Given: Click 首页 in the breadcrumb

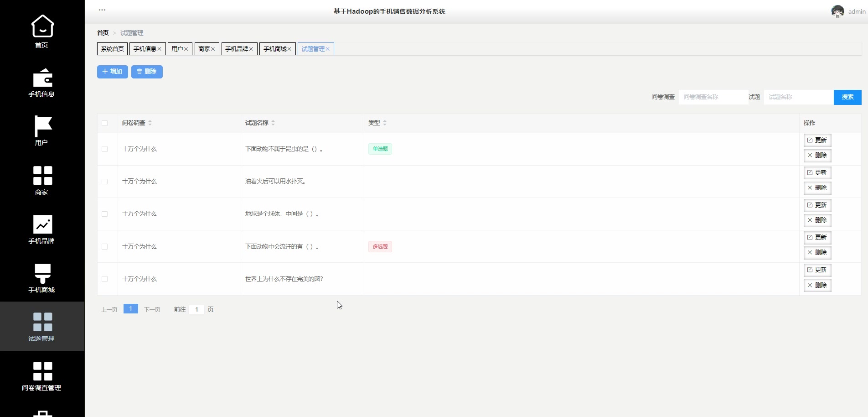Looking at the screenshot, I should point(103,33).
